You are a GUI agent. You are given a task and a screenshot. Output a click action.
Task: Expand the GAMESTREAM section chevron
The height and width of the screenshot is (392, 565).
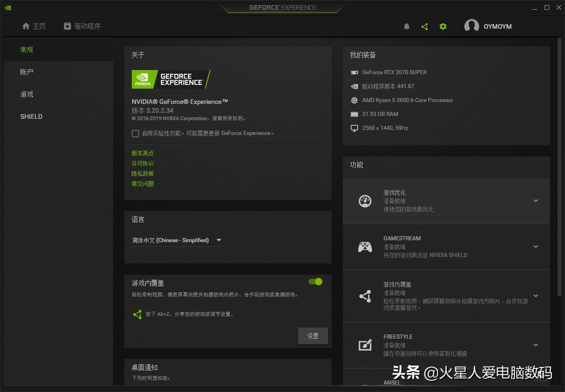(535, 246)
